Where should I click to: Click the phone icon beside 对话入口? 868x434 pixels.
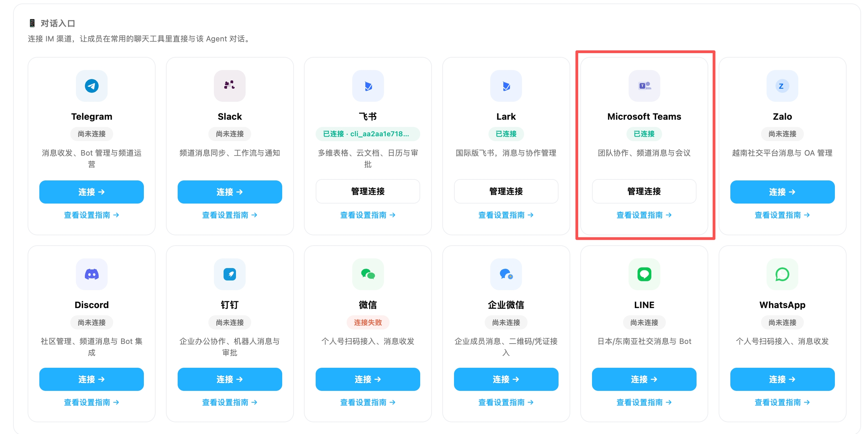click(x=32, y=23)
